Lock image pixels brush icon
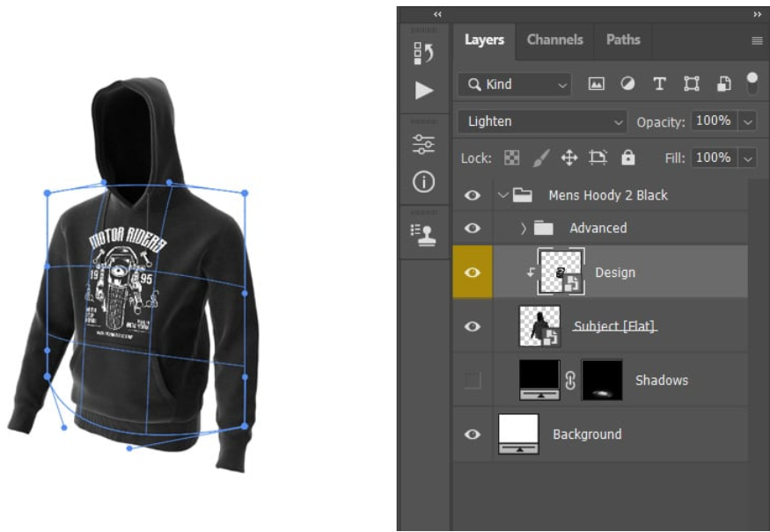 coord(540,158)
